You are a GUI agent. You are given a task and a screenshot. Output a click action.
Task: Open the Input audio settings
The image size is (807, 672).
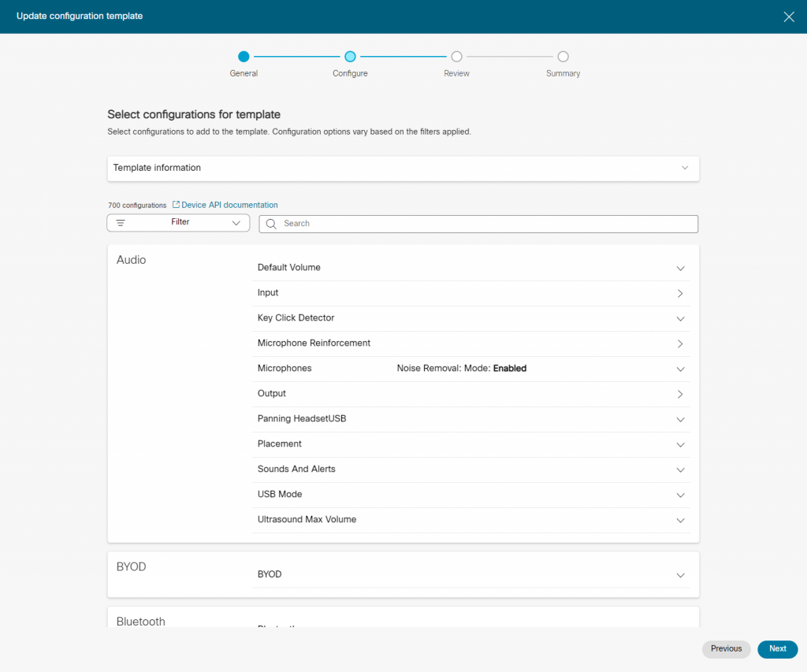click(x=680, y=293)
